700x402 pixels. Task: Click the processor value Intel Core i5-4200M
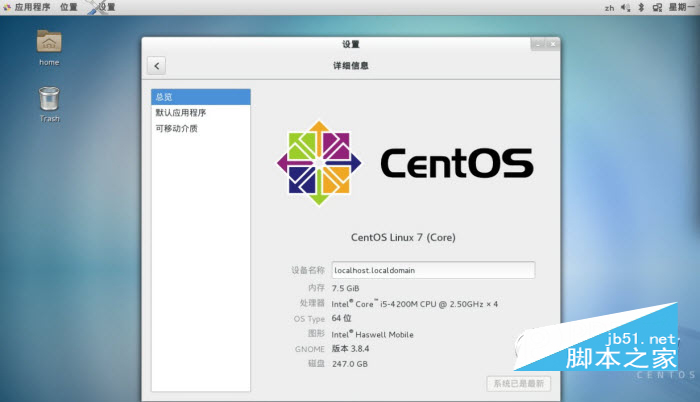coord(414,304)
